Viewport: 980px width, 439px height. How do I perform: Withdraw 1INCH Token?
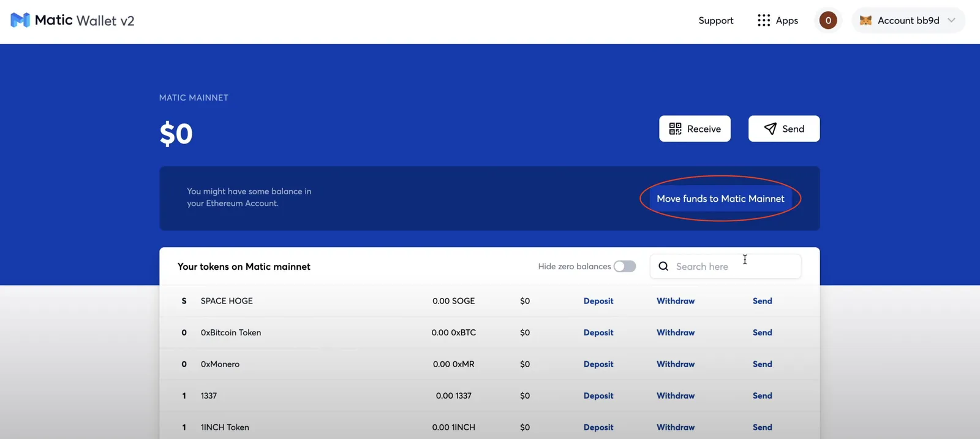(x=676, y=427)
